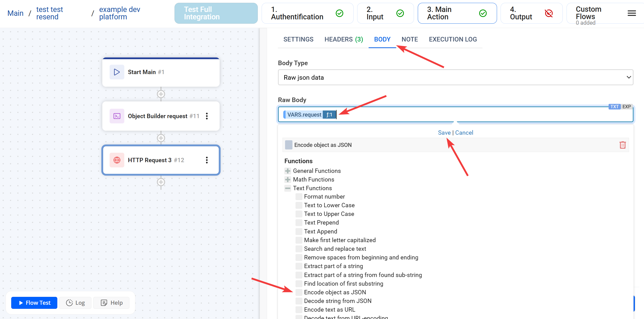The width and height of the screenshot is (644, 319).
Task: Open the Body Type dropdown
Action: pyautogui.click(x=455, y=77)
